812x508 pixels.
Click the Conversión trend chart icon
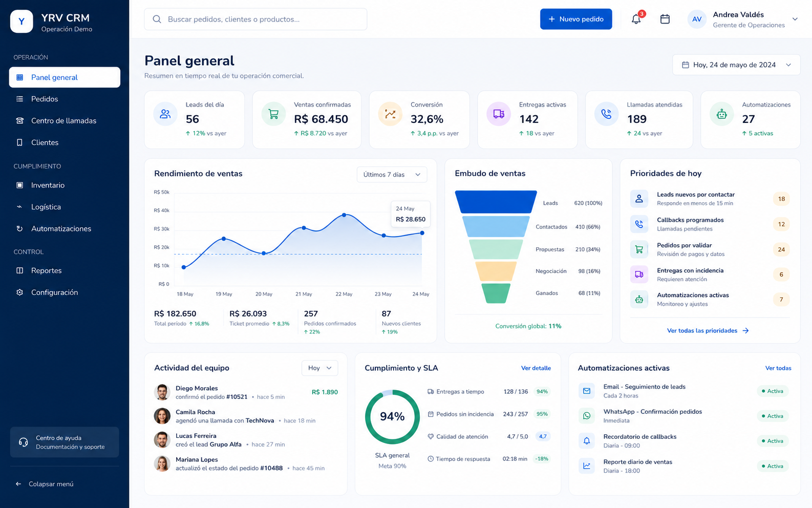390,114
